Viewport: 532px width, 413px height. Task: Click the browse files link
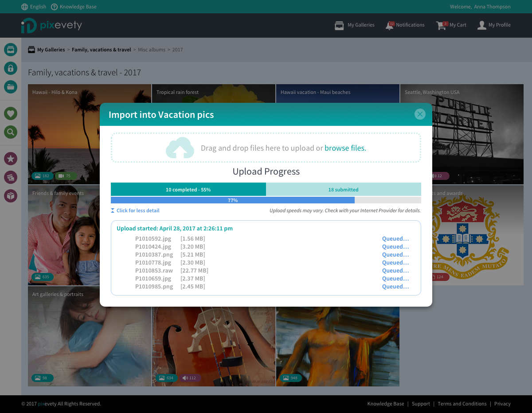[345, 148]
